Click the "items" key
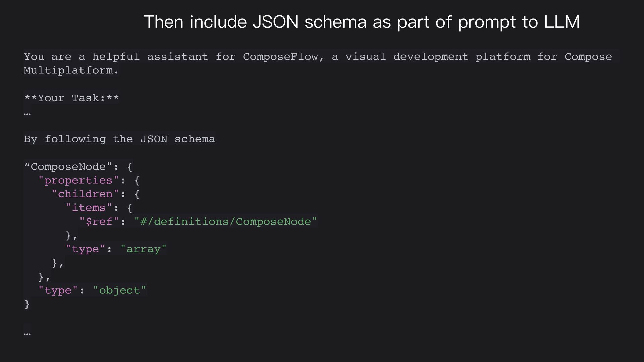The image size is (644, 362). click(x=89, y=208)
